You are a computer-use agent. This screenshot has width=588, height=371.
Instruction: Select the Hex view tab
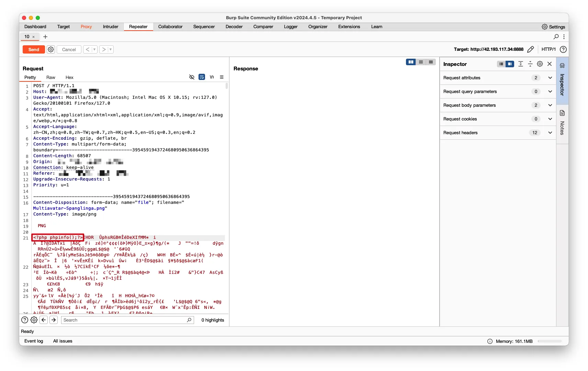(x=69, y=78)
